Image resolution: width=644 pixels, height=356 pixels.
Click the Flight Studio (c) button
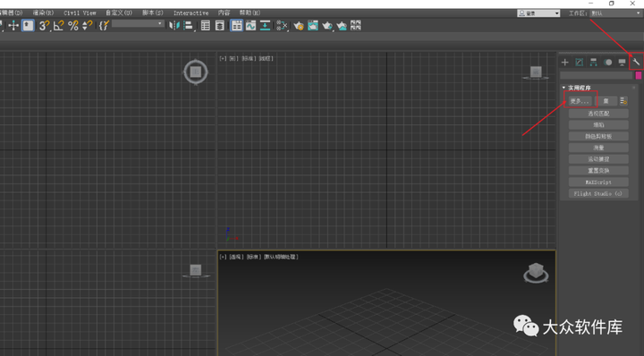click(x=598, y=193)
